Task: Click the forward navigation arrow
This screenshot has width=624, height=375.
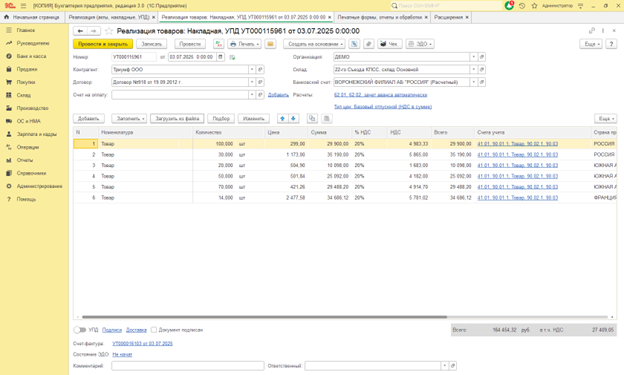Action: point(94,31)
